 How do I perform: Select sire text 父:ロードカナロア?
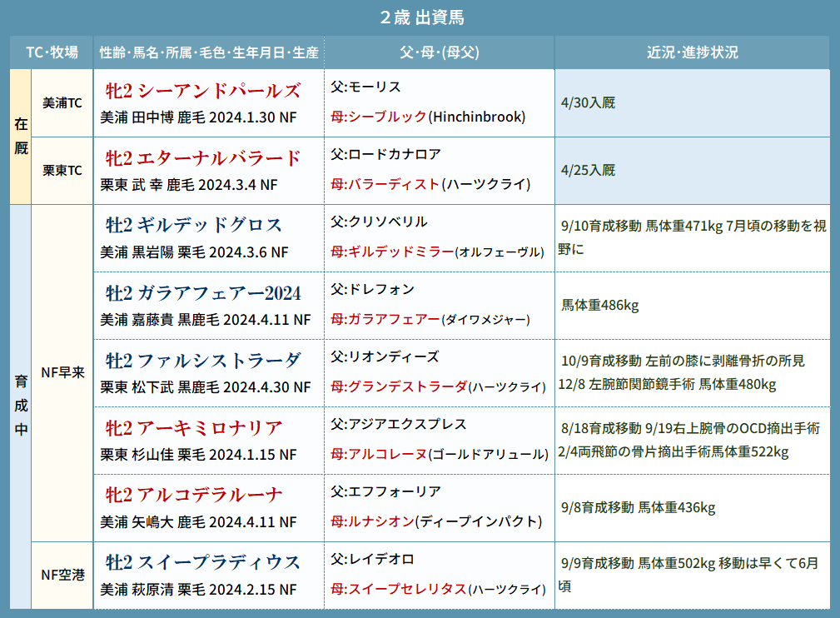point(385,154)
